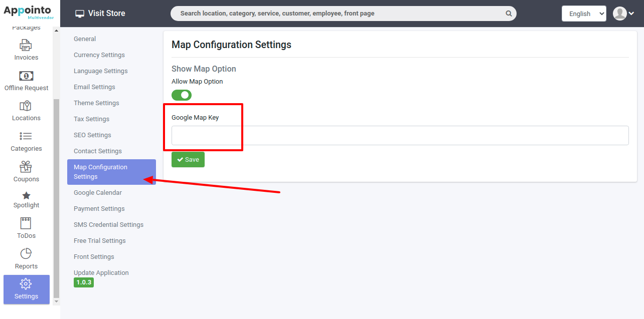Open Locations via the map icon
This screenshot has height=319, width=644.
pyautogui.click(x=26, y=106)
